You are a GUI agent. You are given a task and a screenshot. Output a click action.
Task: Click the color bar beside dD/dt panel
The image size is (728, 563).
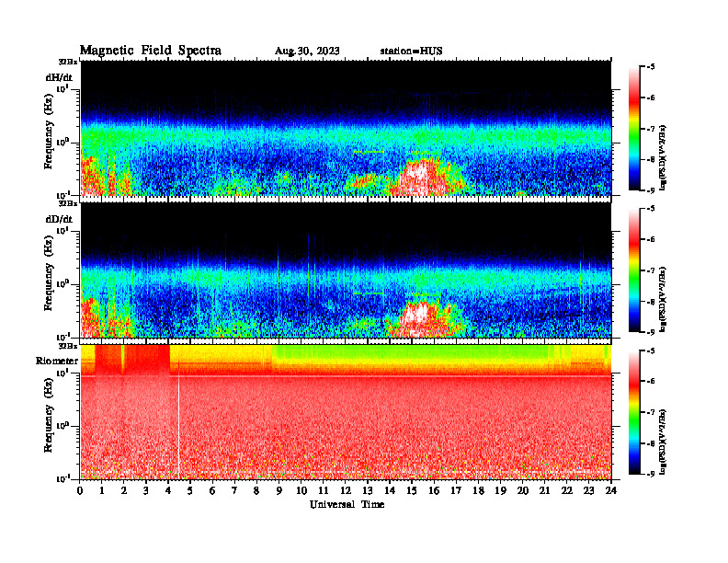pos(634,270)
